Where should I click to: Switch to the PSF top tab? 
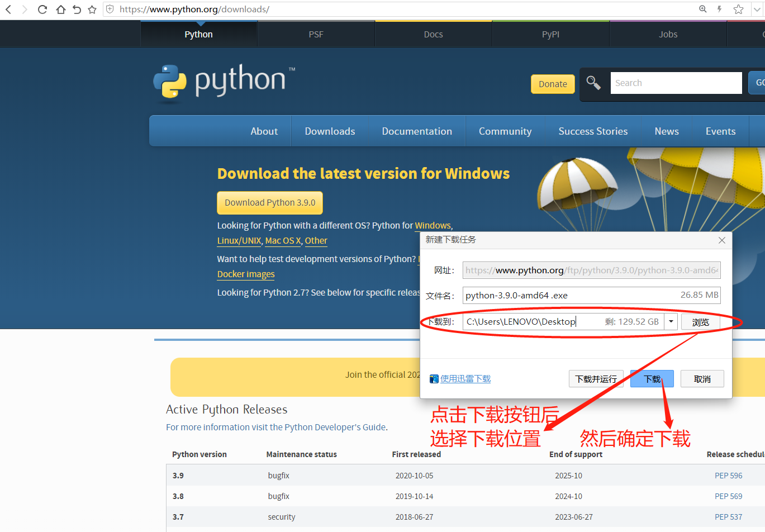(316, 34)
